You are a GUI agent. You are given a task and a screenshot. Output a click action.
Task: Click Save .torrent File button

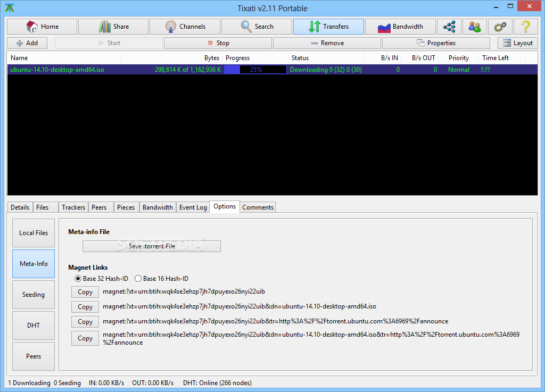point(152,246)
